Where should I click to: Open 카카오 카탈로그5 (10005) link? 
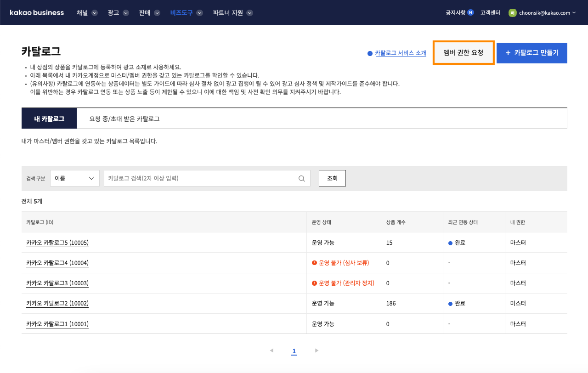point(57,243)
